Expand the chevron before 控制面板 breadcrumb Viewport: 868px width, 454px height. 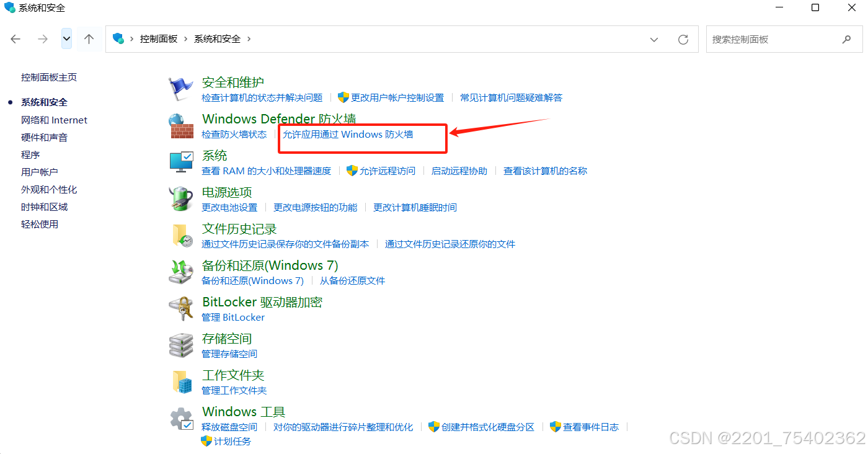click(x=132, y=39)
